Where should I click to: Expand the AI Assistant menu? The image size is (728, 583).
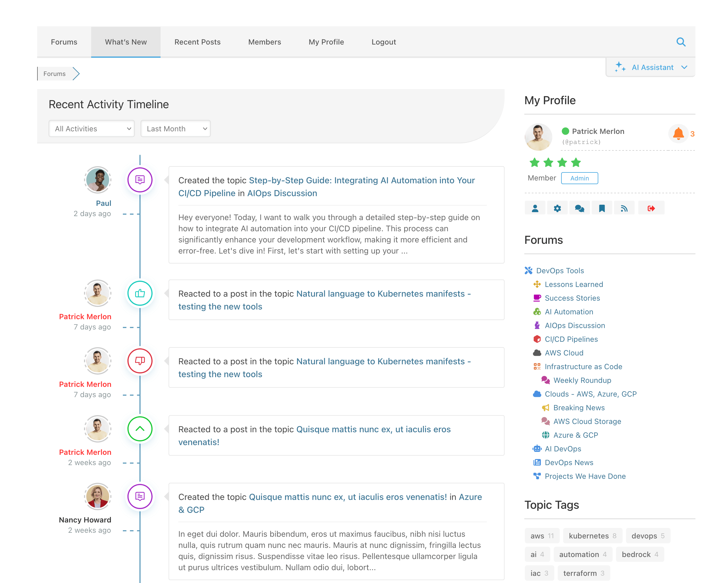click(x=651, y=67)
